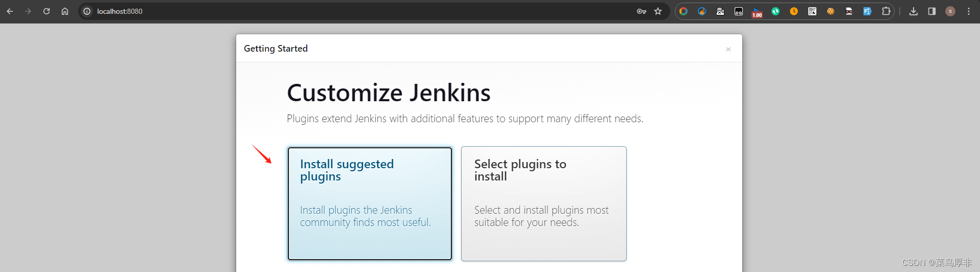Open the tampermonkey-style two-dot extension
This screenshot has height=272, width=980.
pos(739,11)
